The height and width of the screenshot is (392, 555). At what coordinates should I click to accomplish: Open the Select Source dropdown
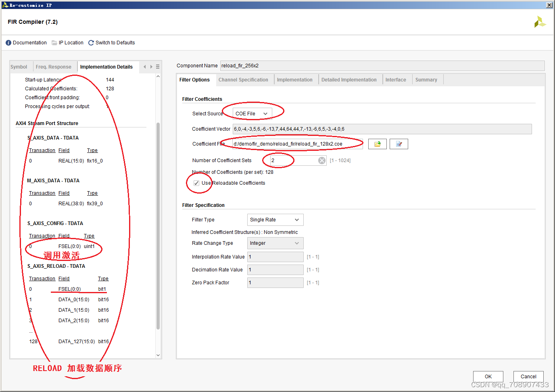click(252, 114)
